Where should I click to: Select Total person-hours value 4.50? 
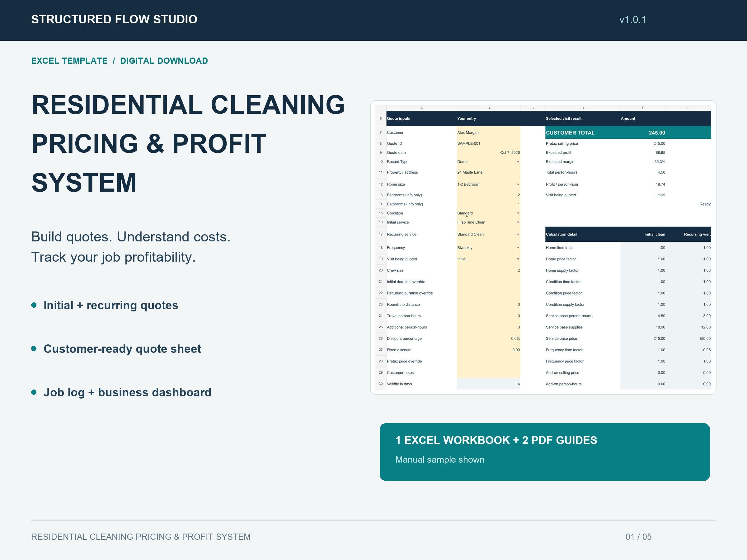click(661, 172)
